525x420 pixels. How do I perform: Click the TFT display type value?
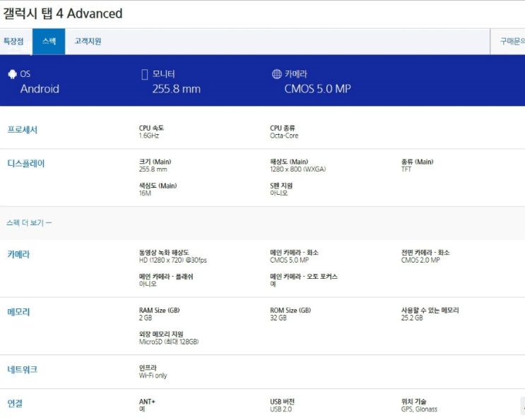406,169
